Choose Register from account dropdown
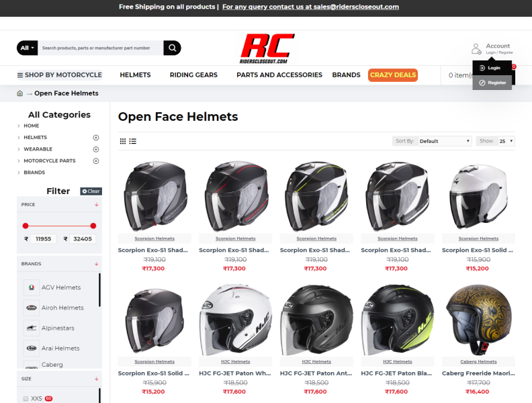Image resolution: width=532 pixels, height=403 pixels. (492, 83)
